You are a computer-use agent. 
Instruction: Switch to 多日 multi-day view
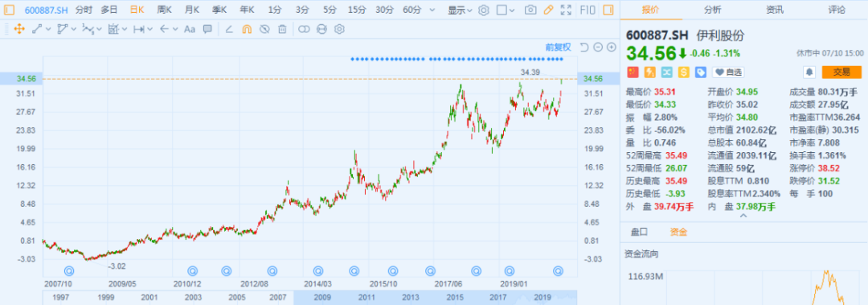pos(109,10)
